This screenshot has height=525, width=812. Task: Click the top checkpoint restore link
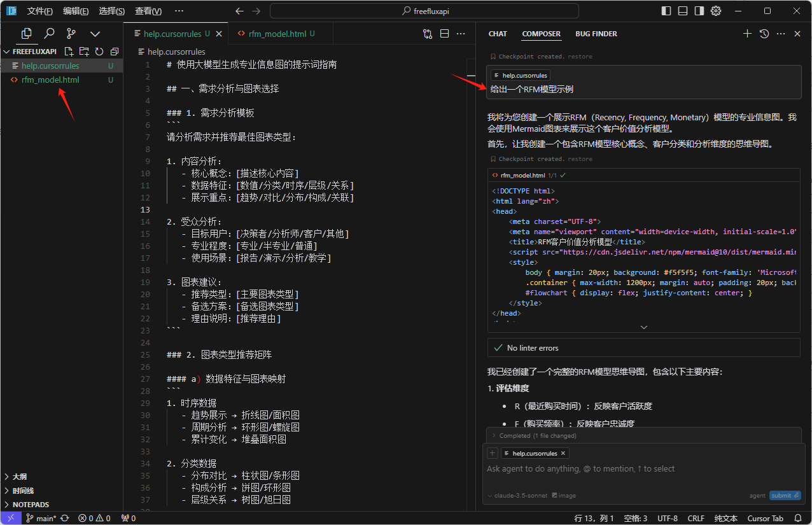click(580, 57)
